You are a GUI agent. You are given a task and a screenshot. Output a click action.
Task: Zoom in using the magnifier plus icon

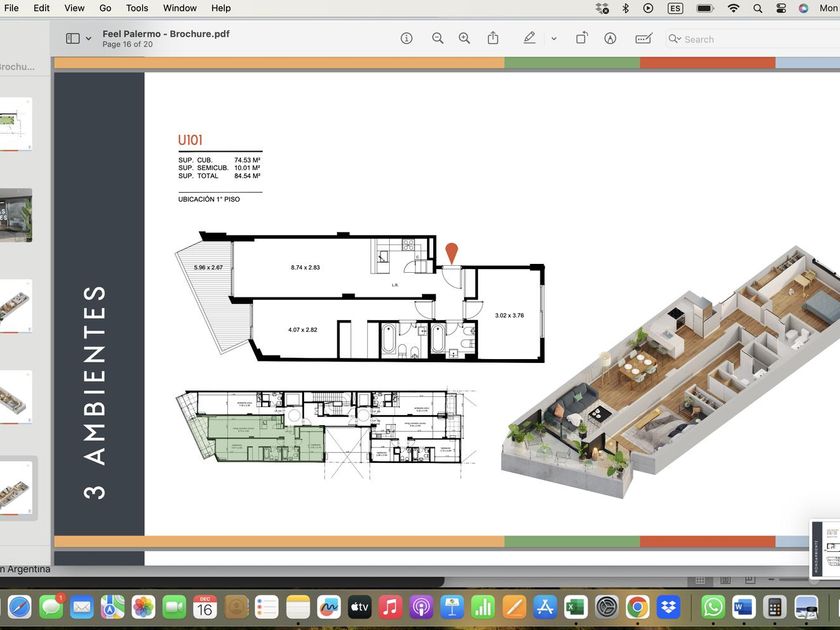point(464,38)
